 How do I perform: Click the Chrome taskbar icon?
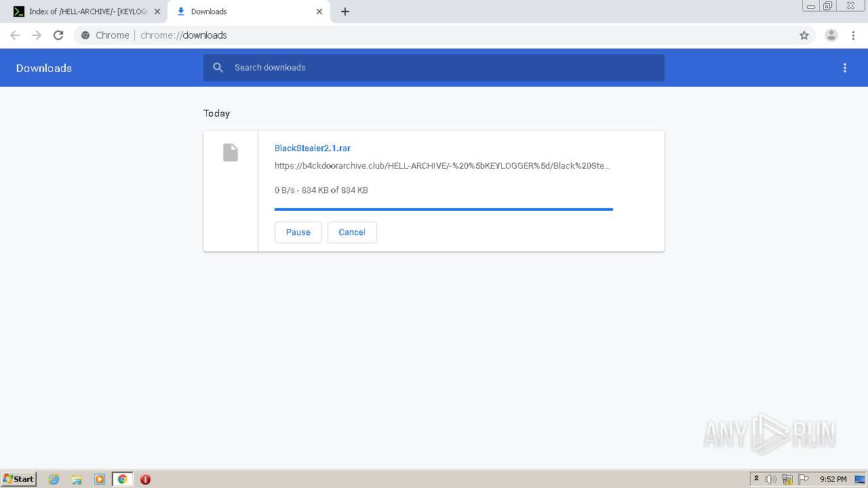(x=123, y=479)
